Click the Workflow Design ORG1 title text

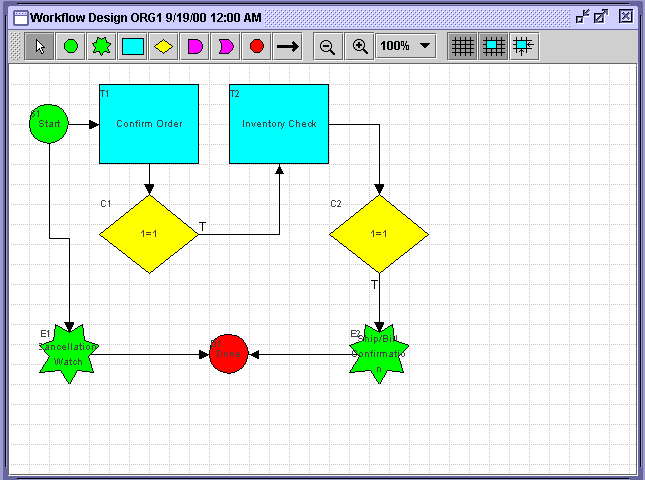[146, 18]
